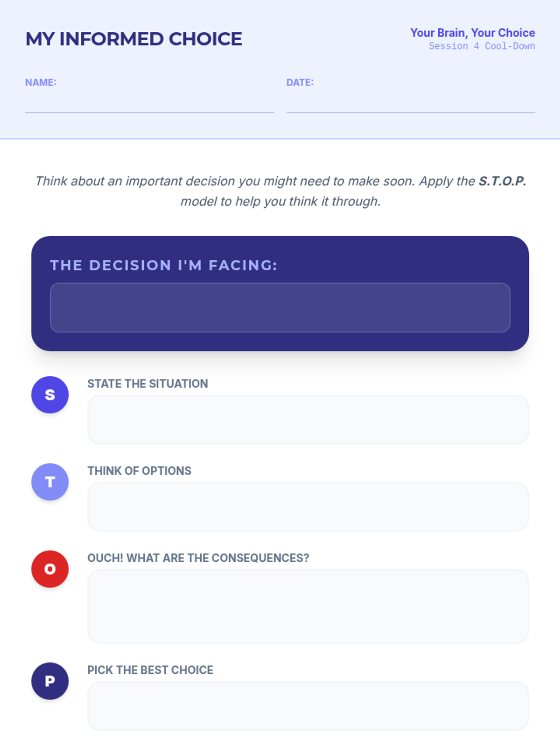Click the light purple T circle icon
The height and width of the screenshot is (747, 560).
point(50,482)
